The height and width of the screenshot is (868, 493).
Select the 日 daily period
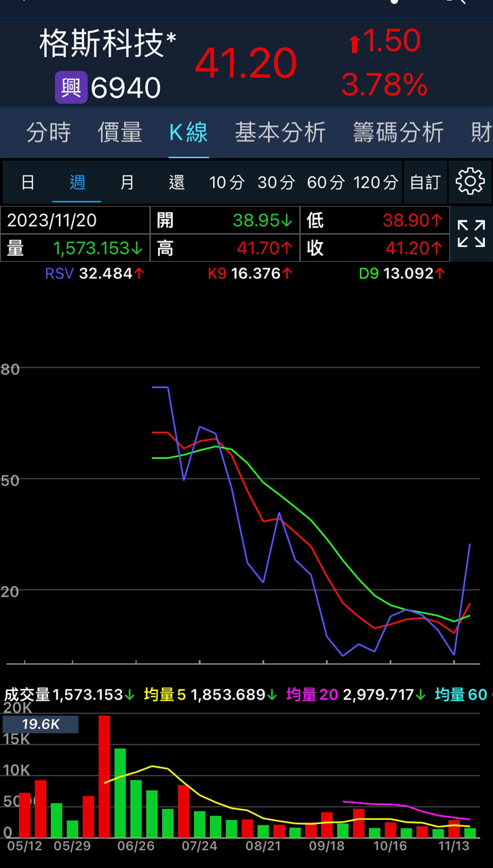tap(28, 182)
